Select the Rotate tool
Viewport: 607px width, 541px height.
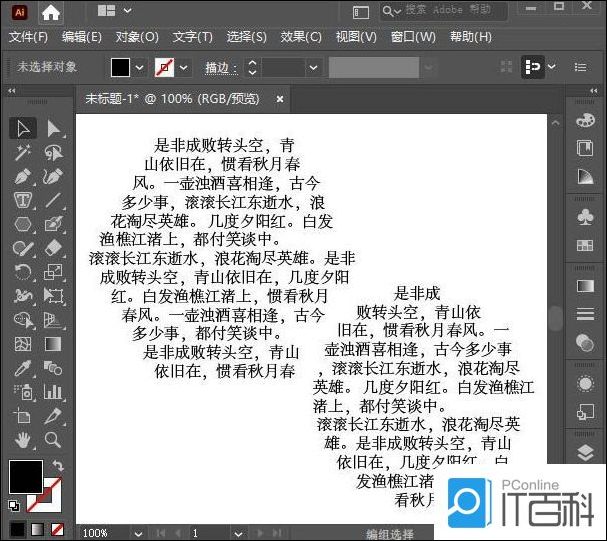(22, 272)
